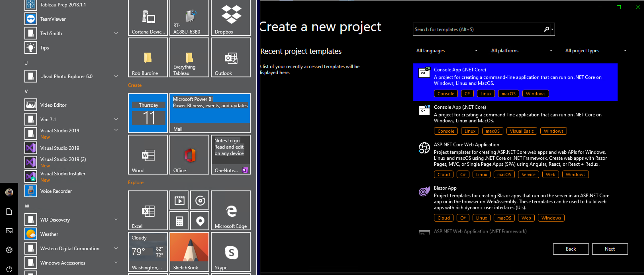Screen dimensions: 644x275
Task: Expand Ulead Photo Explorer 6.0 folder
Action: [x=116, y=76]
